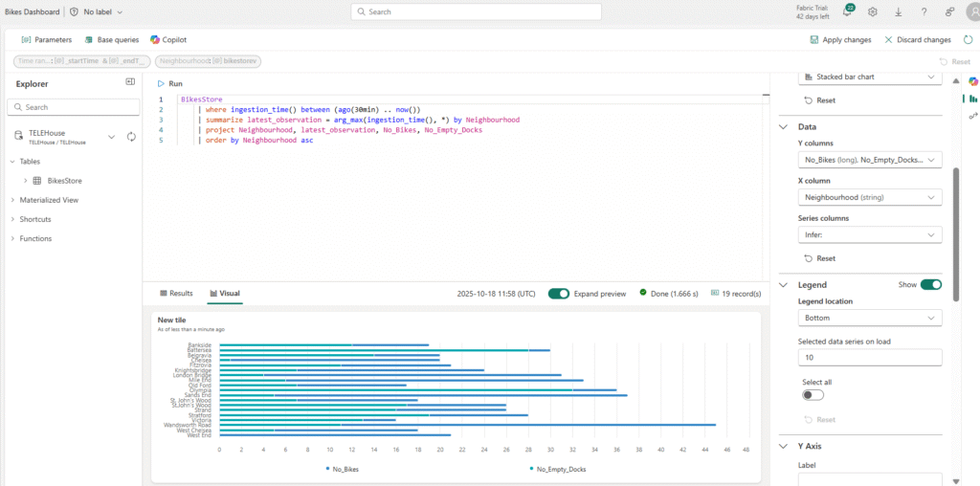Click the refresh icon beside Discard changes

click(x=968, y=39)
